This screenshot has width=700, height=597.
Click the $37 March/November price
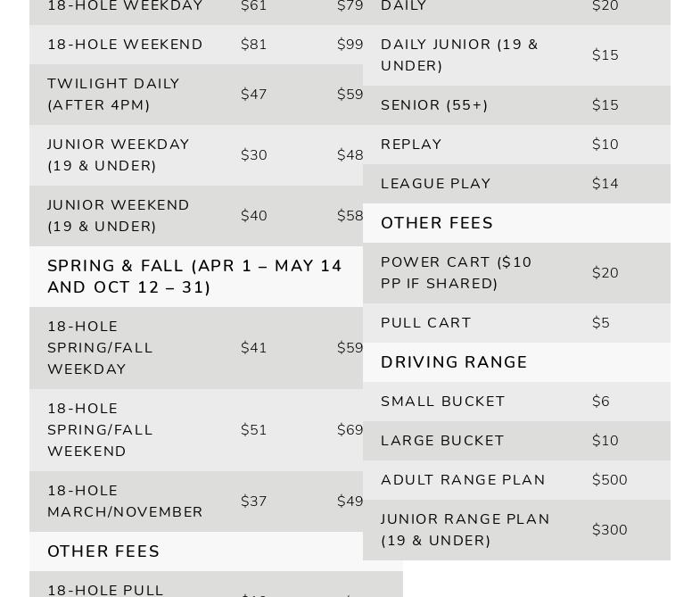click(x=254, y=502)
